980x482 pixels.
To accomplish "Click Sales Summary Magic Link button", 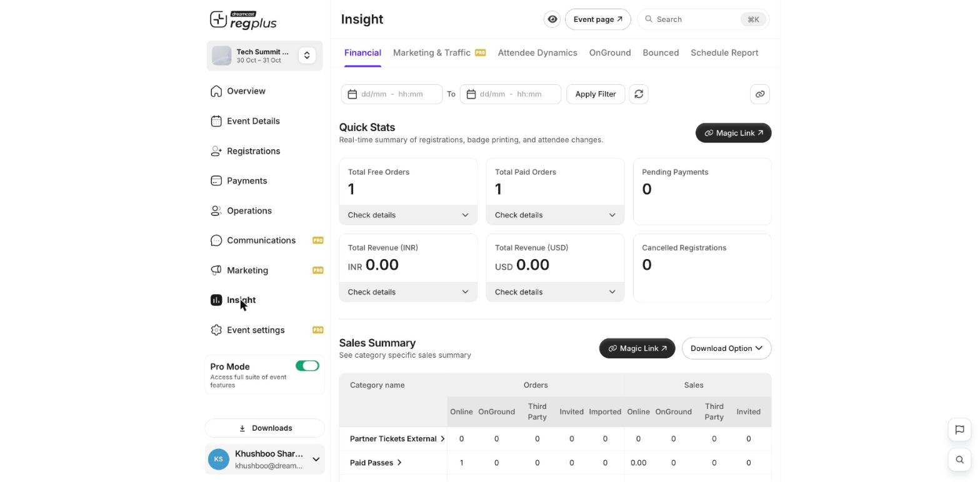I will click(x=637, y=348).
